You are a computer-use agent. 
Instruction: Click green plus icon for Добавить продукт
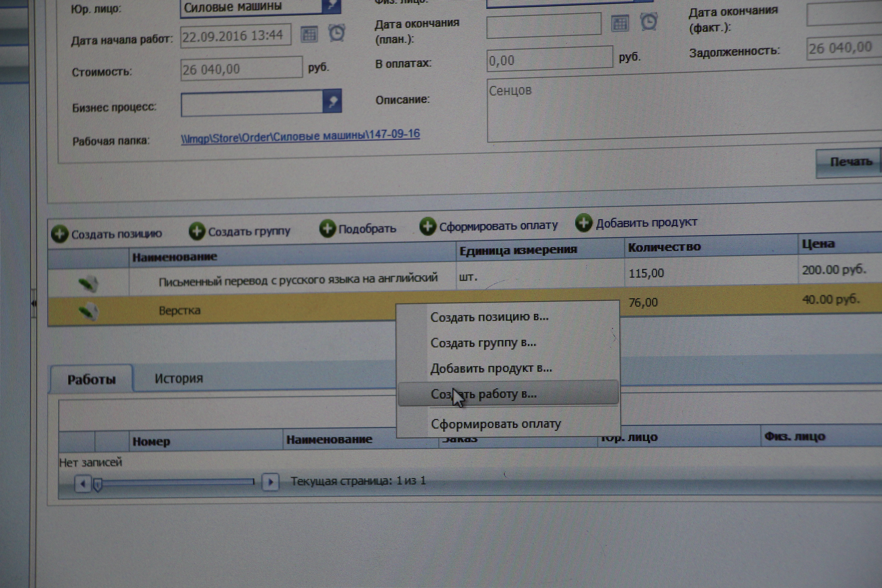[x=584, y=223]
